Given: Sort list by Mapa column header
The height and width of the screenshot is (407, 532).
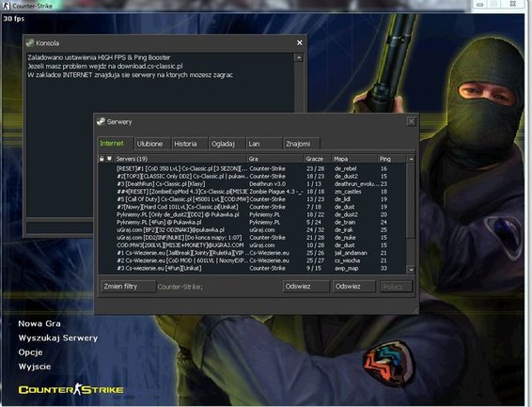Looking at the screenshot, I should point(354,159).
